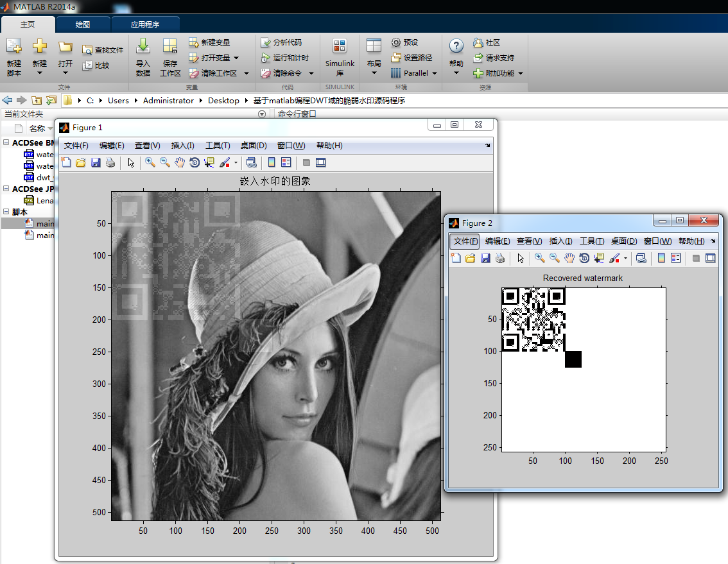The width and height of the screenshot is (728, 564).
Task: Click Print icon in Figure 1 toolbar
Action: 110,162
